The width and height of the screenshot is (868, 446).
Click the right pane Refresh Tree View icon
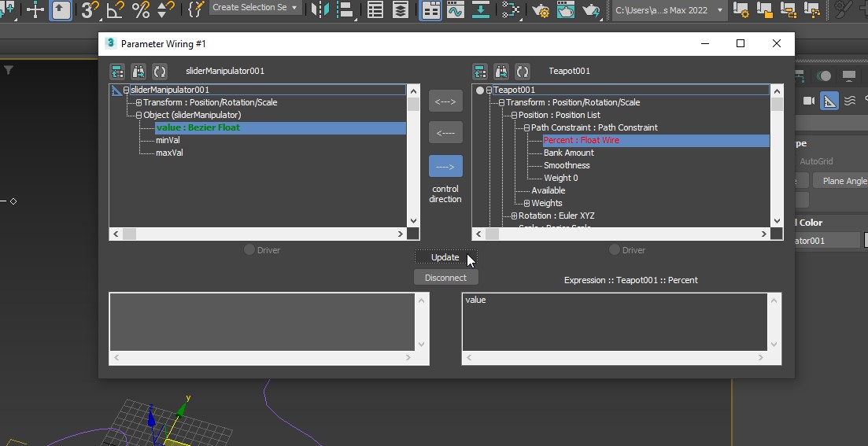pyautogui.click(x=523, y=71)
